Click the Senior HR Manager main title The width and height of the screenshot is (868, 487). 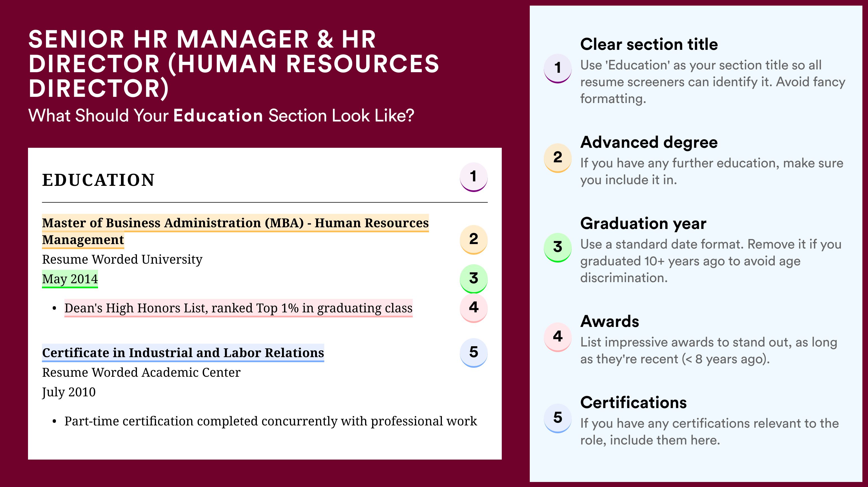(234, 64)
